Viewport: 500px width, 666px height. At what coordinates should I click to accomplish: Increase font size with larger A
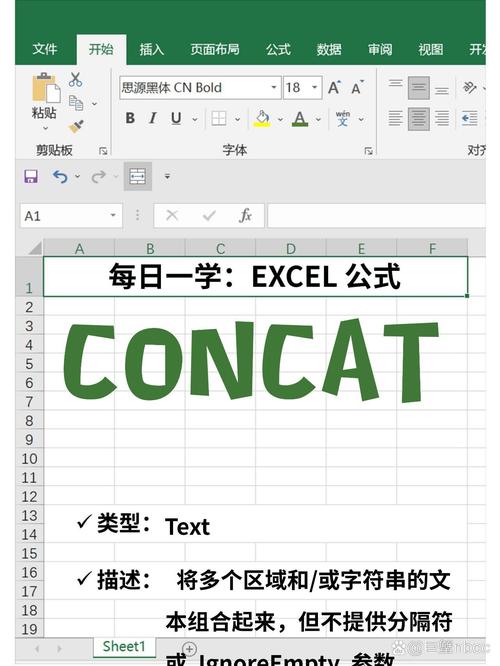(334, 88)
